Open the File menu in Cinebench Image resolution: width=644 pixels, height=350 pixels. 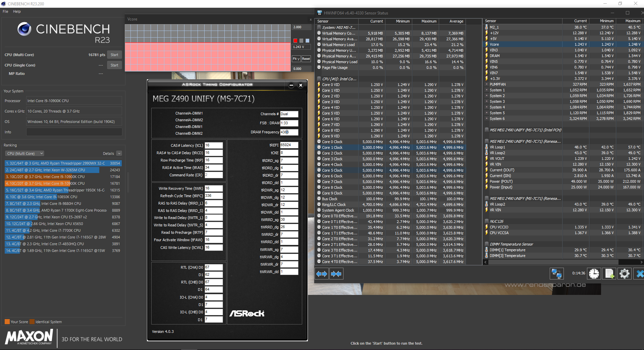(x=5, y=11)
